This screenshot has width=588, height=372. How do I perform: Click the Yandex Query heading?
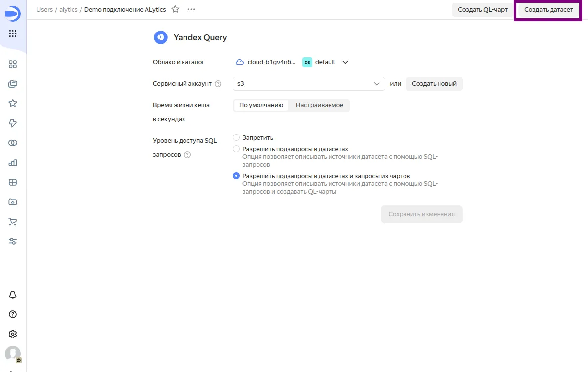coord(200,37)
